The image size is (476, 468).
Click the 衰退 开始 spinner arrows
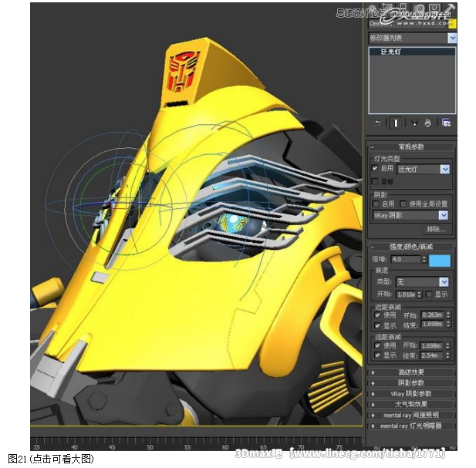(x=419, y=295)
